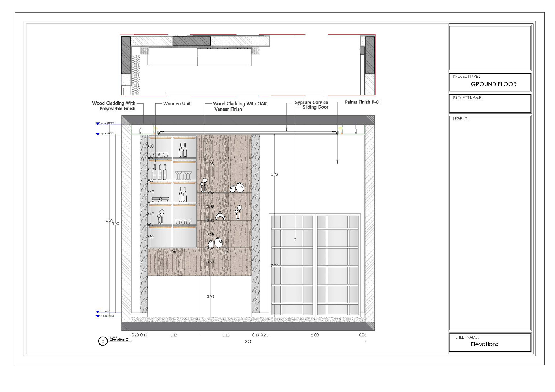555x392 pixels.
Task: Click the blue +4.00 BOC level marker
Action: coord(98,134)
